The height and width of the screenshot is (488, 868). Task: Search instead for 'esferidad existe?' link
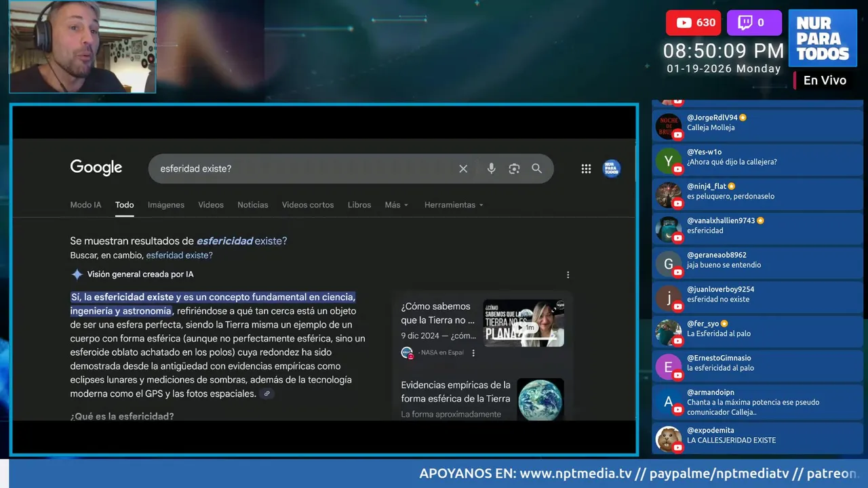click(180, 256)
